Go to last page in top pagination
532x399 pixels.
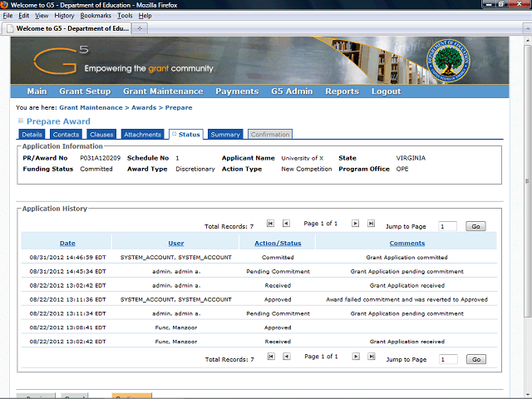click(371, 224)
